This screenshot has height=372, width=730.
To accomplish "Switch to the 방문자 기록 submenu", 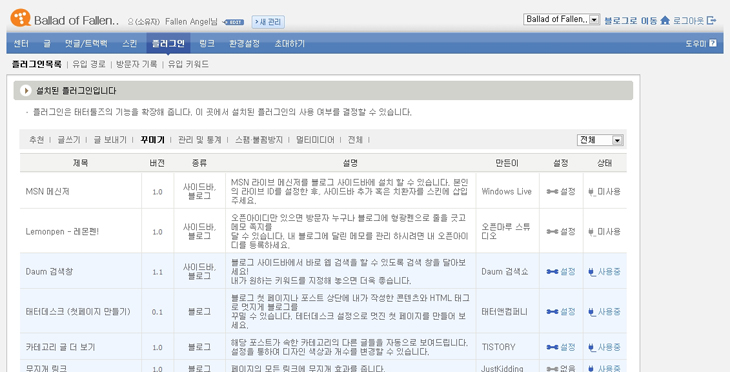I will click(136, 64).
